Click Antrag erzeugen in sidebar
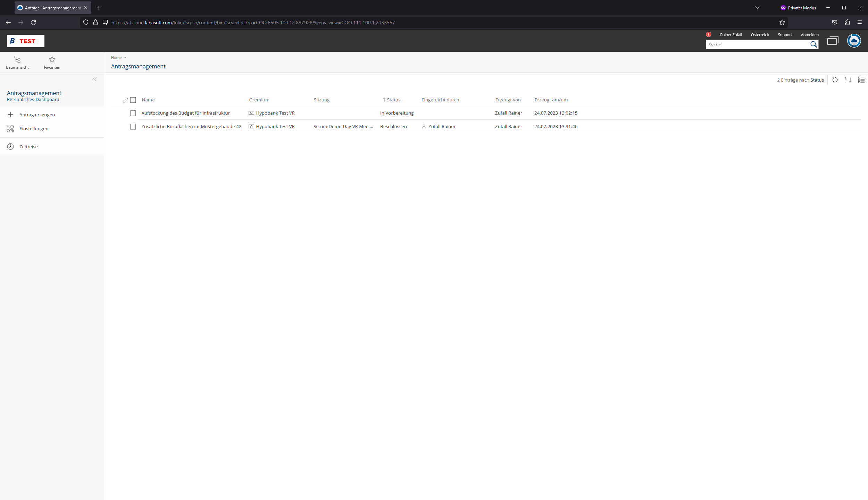 click(37, 115)
